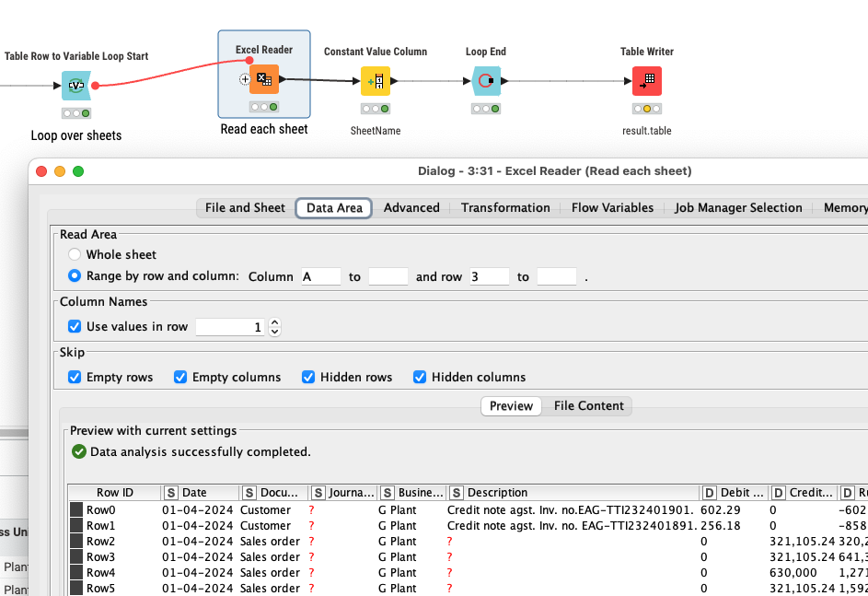Minimize the Excel Reader dialog window
Screen dimensions: 868x596
pyautogui.click(x=60, y=171)
